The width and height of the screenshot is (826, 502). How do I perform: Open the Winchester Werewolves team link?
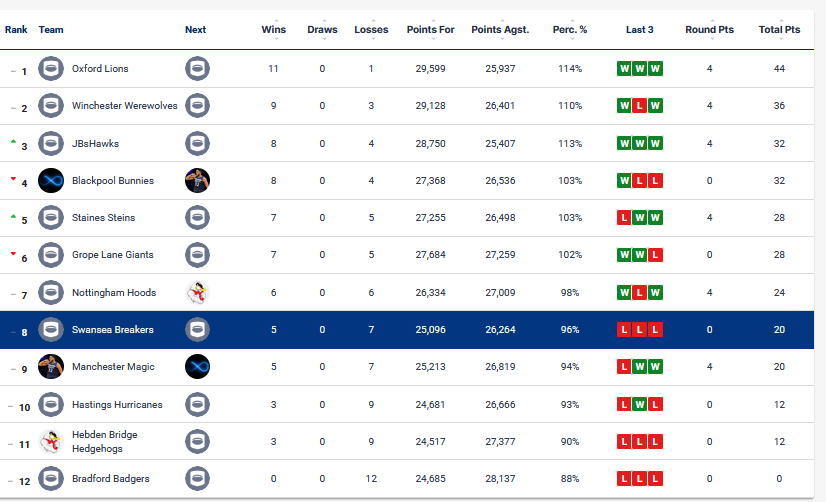point(124,106)
